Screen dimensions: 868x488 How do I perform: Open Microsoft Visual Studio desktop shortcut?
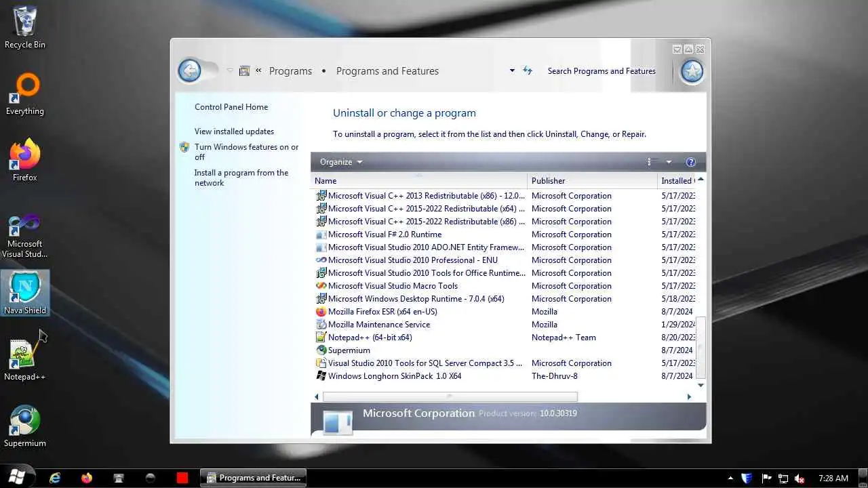pos(25,236)
